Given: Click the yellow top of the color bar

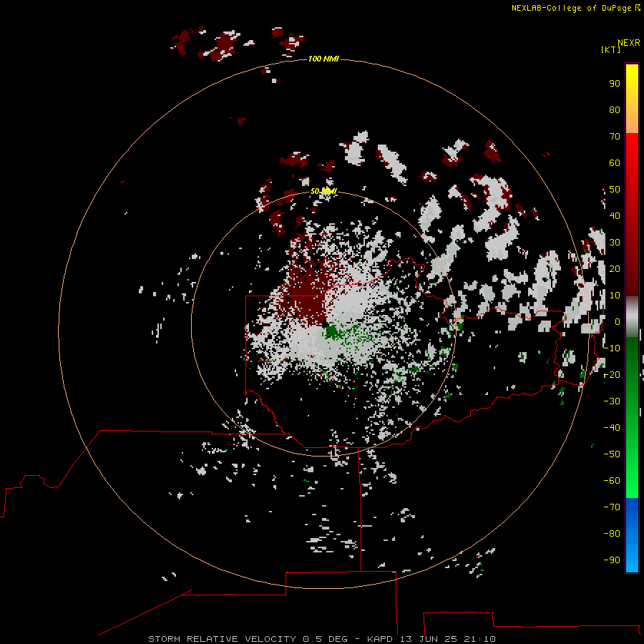Looking at the screenshot, I should pos(632,78).
